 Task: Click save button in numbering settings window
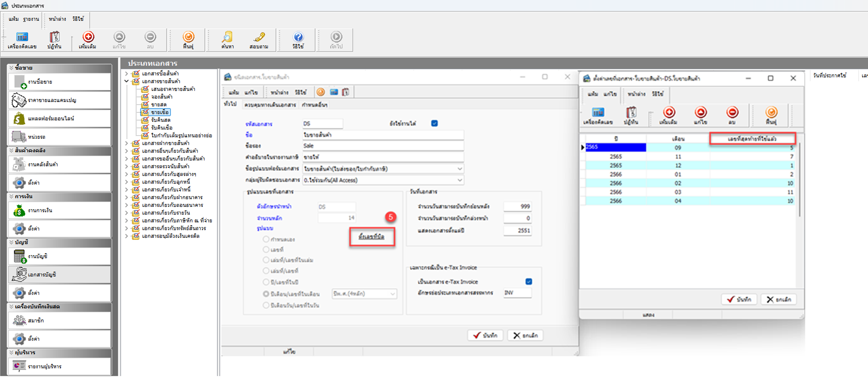(x=739, y=299)
